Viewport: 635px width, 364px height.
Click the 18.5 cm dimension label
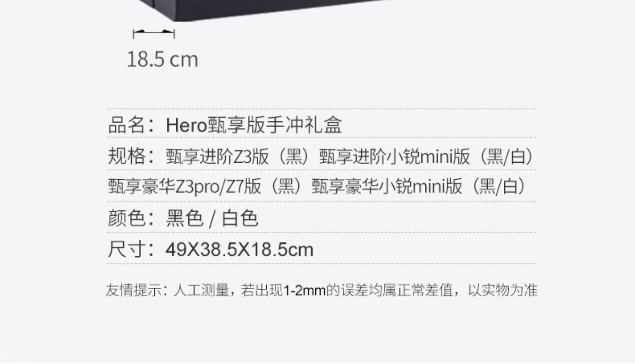pyautogui.click(x=162, y=59)
